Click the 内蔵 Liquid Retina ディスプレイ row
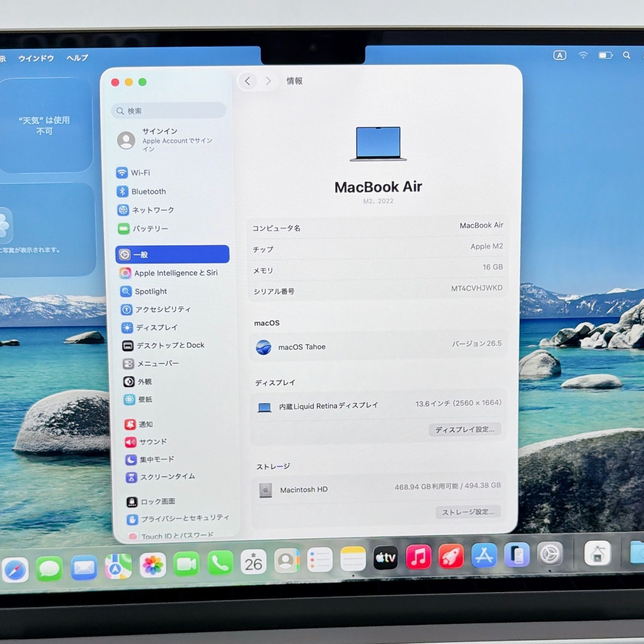644x644 pixels. click(379, 405)
